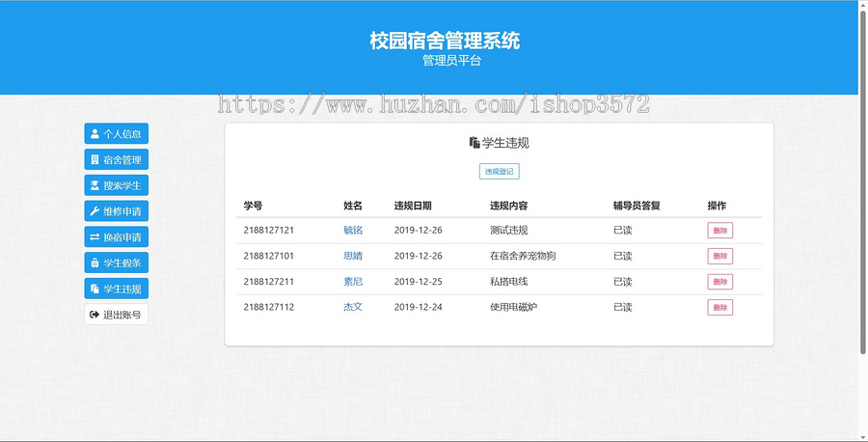Click violation text 使用电磁炉
868x442 pixels.
(x=513, y=307)
